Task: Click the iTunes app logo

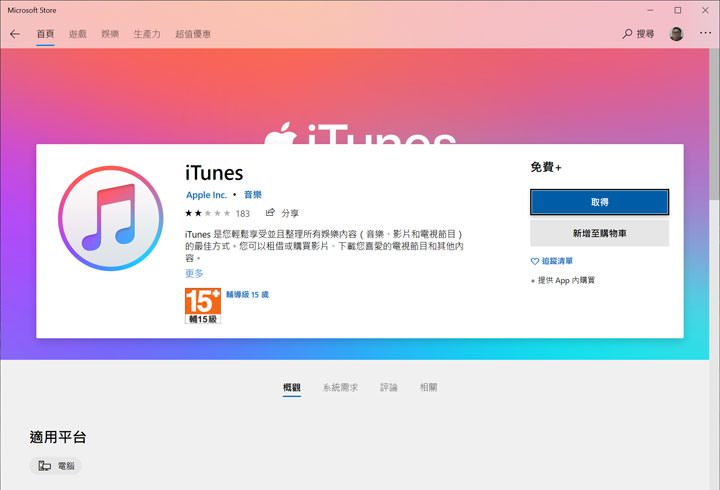Action: tap(111, 218)
